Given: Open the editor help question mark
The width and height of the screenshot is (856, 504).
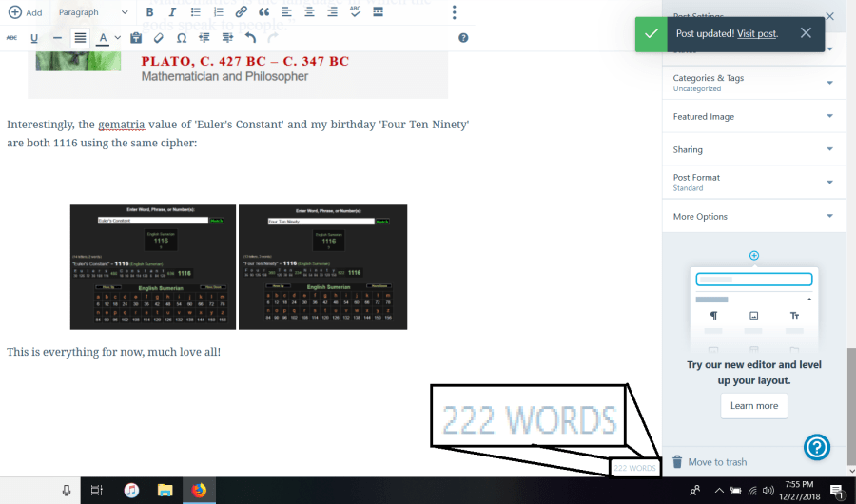Looking at the screenshot, I should pos(463,38).
